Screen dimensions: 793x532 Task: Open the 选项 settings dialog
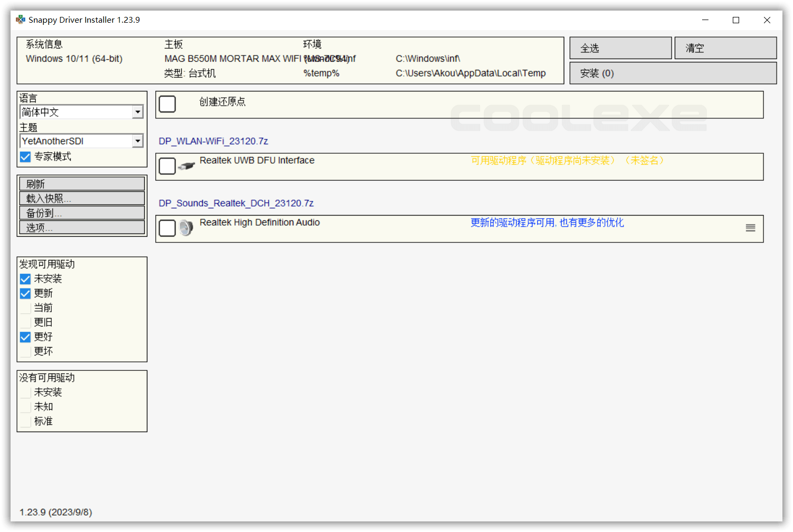(x=81, y=227)
